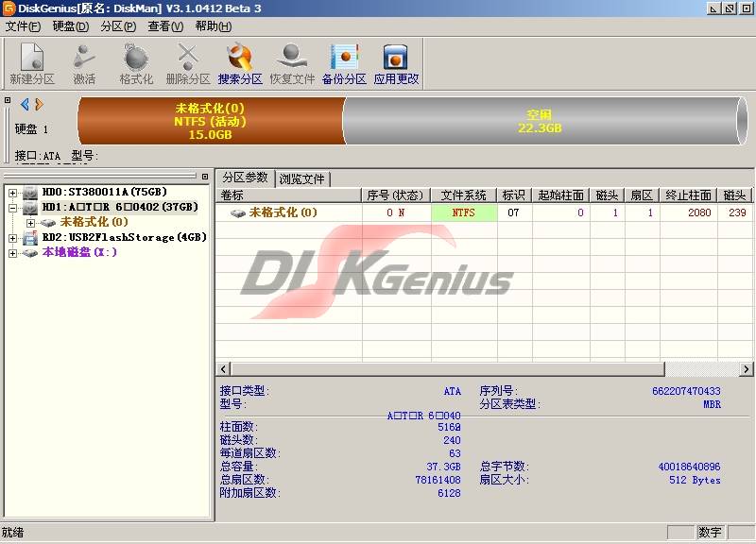Click the New Partition (新建分区) toolbar icon
The width and height of the screenshot is (756, 544).
32,64
